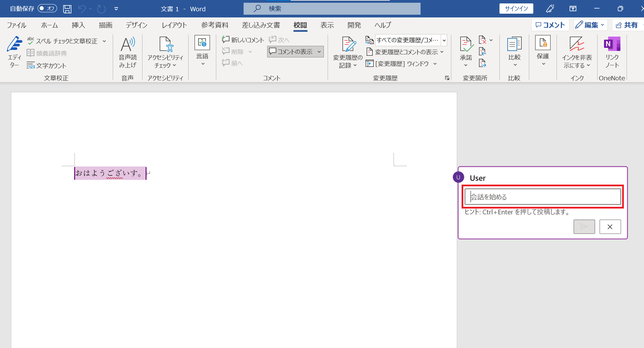644x348 pixels.
Task: Expand the reject change dropdown arrow
Action: tap(491, 40)
